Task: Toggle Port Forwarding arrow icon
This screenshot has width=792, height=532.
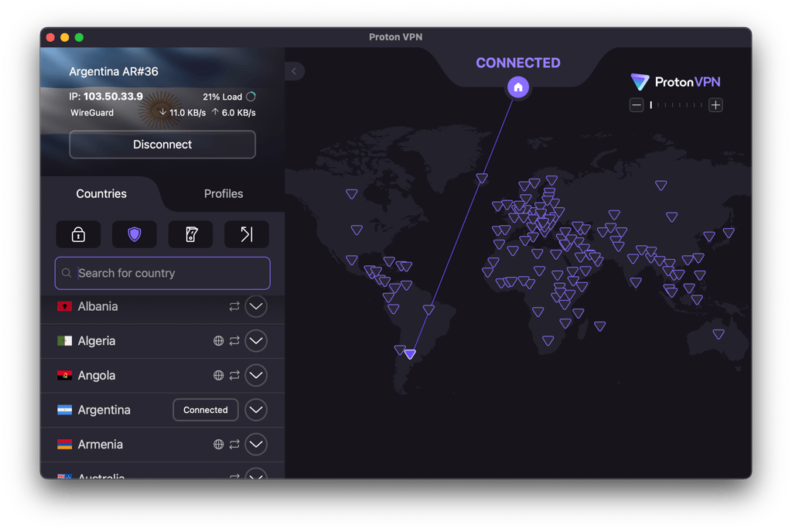Action: (247, 234)
